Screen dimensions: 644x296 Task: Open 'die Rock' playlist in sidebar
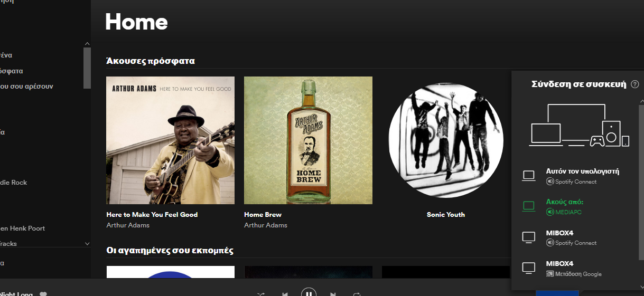click(13, 182)
